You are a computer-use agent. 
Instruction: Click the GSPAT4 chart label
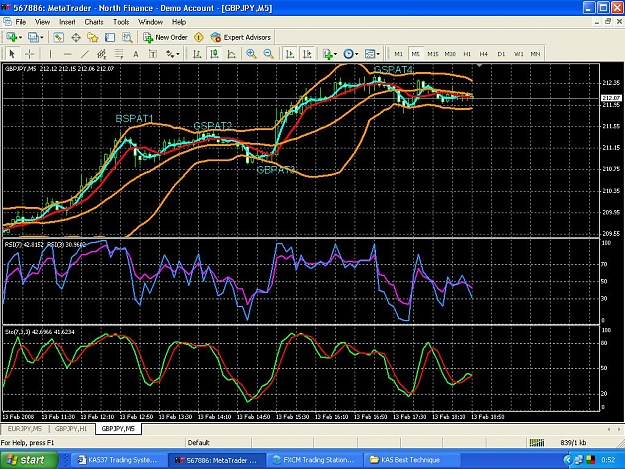[393, 70]
